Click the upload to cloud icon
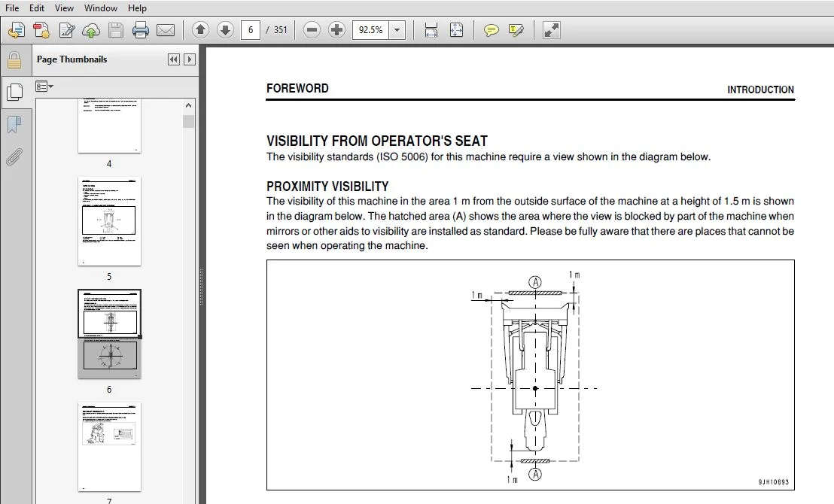The height and width of the screenshot is (504, 834). click(91, 30)
